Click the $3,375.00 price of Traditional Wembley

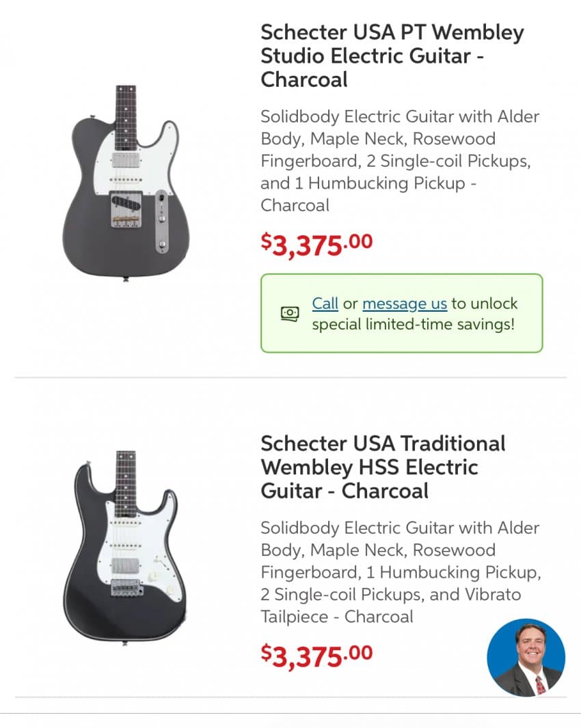click(316, 656)
